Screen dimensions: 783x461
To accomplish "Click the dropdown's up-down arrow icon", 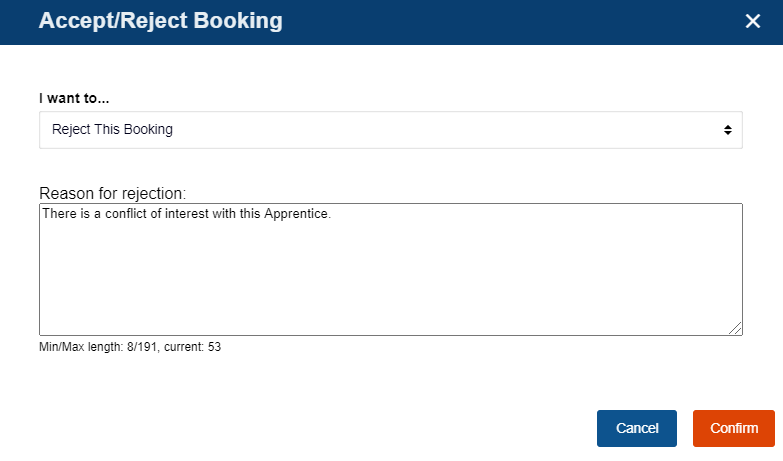I will [727, 130].
